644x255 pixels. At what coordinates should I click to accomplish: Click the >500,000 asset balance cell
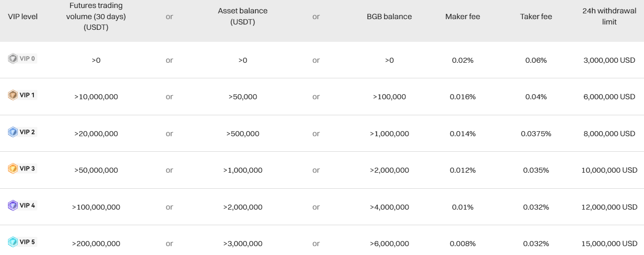[x=243, y=134]
